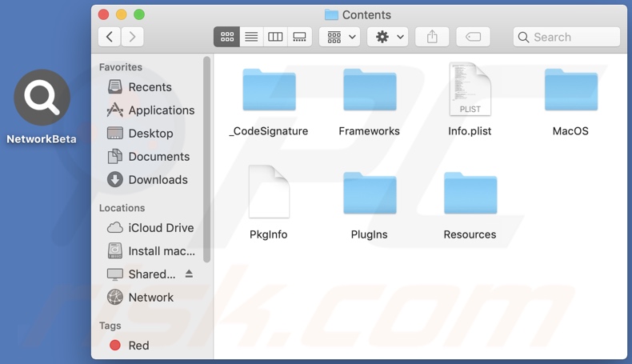Image resolution: width=632 pixels, height=364 pixels.
Task: Select the PkgInfo file icon
Action: tap(269, 192)
